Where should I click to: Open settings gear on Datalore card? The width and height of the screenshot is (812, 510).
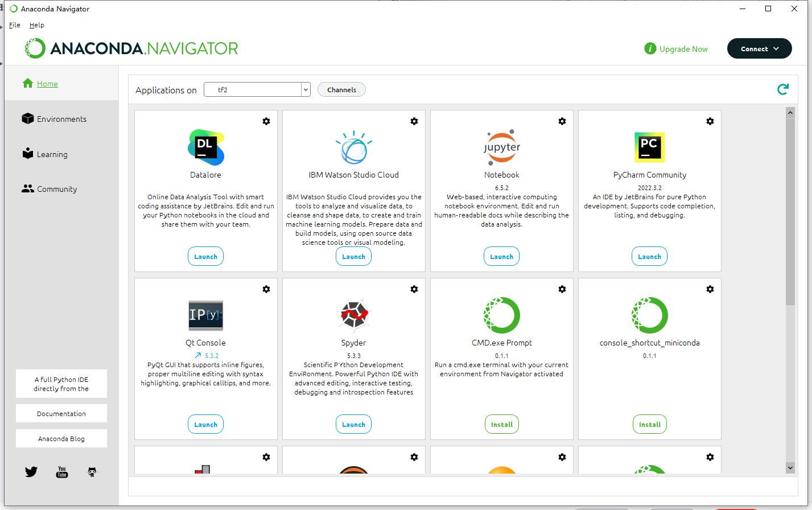pyautogui.click(x=266, y=121)
